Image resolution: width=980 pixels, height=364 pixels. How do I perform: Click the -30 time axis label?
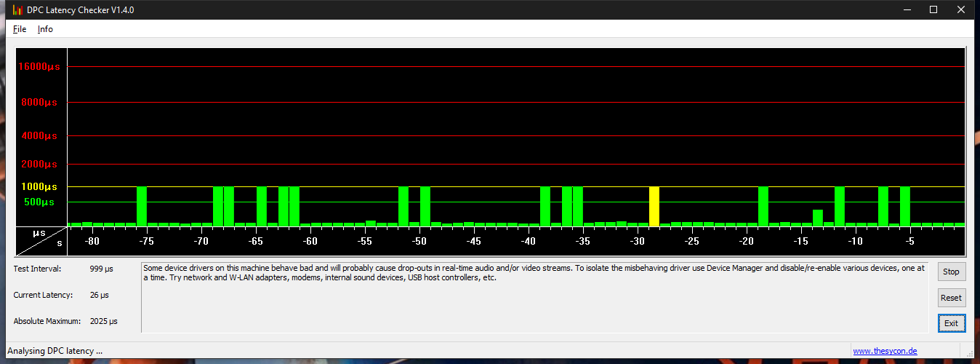point(637,241)
